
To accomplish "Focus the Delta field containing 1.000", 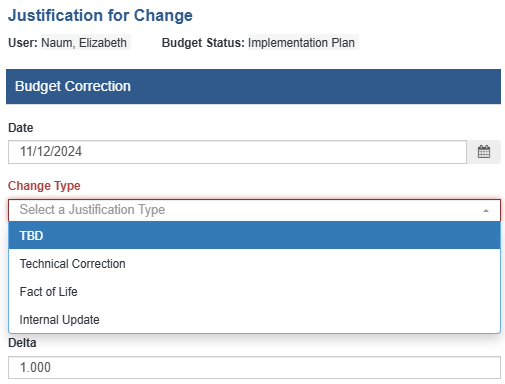I will (254, 367).
